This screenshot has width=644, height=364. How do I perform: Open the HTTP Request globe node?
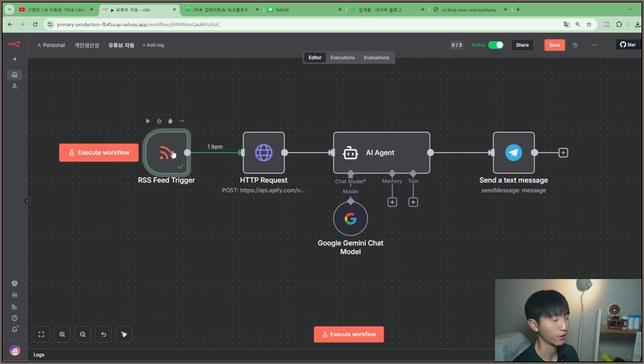click(264, 153)
